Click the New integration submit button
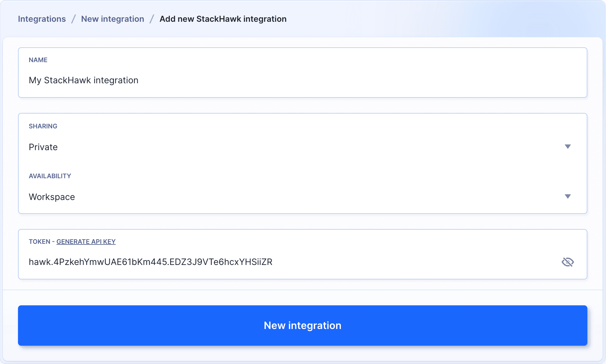This screenshot has height=364, width=606. pyautogui.click(x=302, y=326)
